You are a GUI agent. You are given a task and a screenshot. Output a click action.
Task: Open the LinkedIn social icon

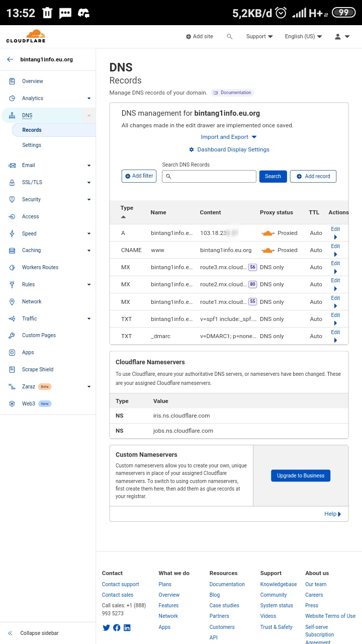tap(127, 627)
